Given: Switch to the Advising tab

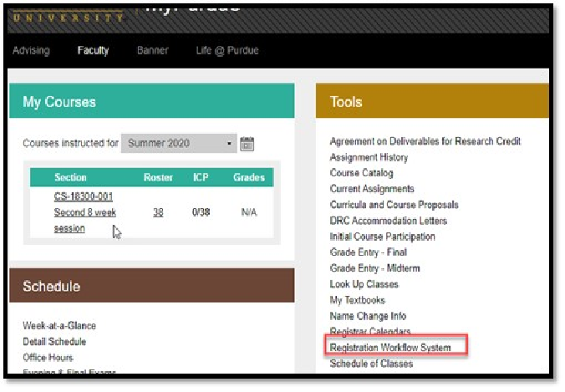Looking at the screenshot, I should pyautogui.click(x=31, y=51).
